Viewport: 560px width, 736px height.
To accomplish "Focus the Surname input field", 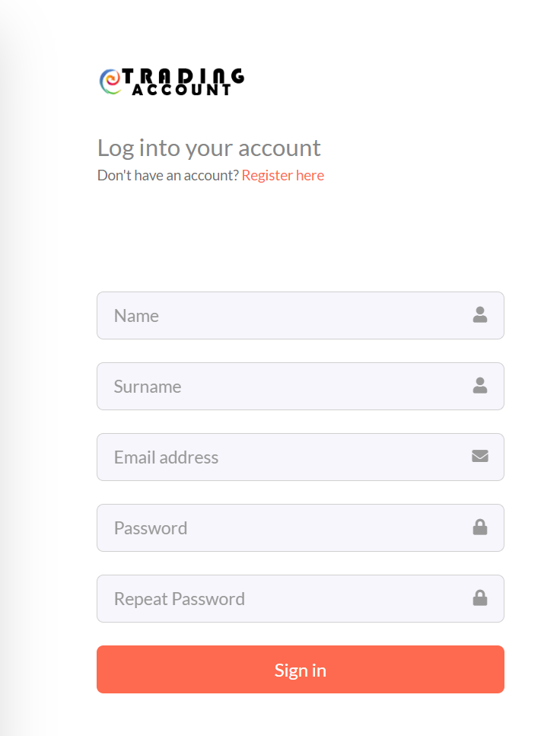I will point(301,387).
